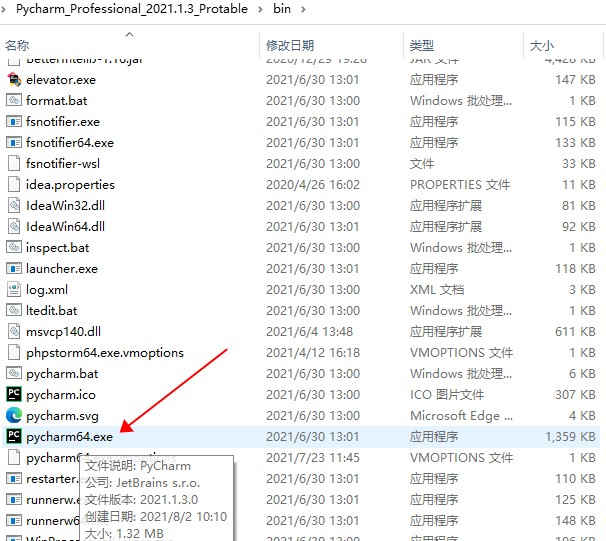Click the IdeaWin32.dll icon
This screenshot has height=541, width=606.
tap(14, 205)
